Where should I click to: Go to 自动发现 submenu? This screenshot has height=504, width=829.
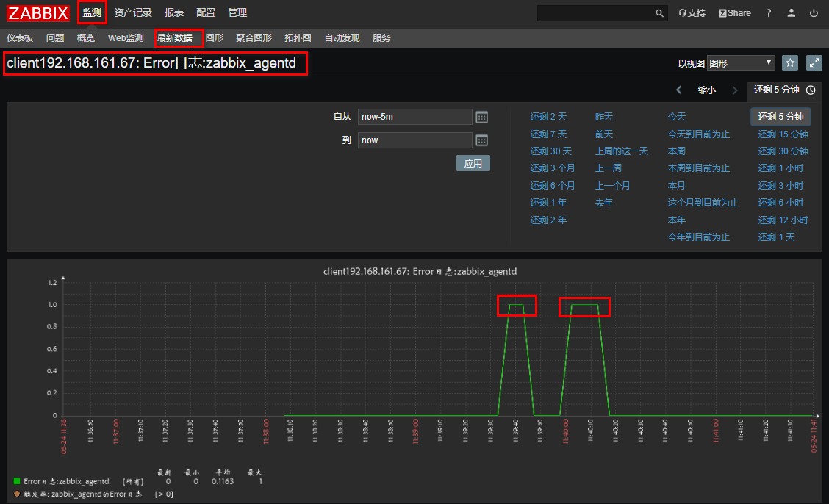342,38
